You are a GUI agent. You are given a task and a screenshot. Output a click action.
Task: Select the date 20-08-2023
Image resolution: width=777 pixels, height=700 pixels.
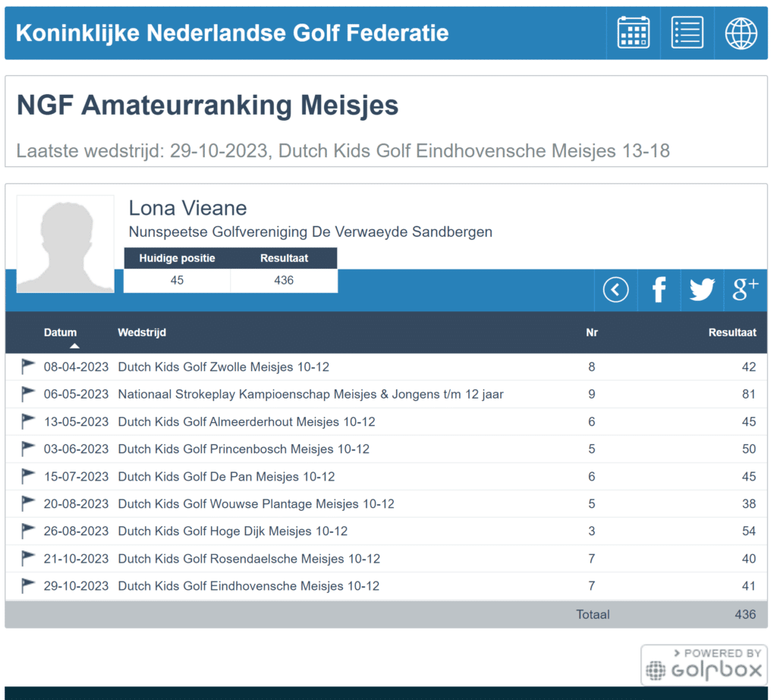tap(76, 503)
